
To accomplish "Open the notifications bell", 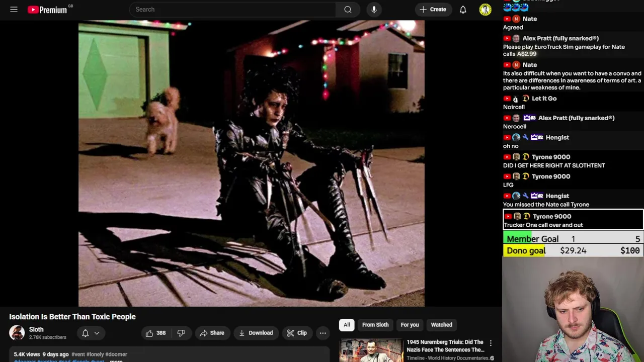I will (463, 10).
